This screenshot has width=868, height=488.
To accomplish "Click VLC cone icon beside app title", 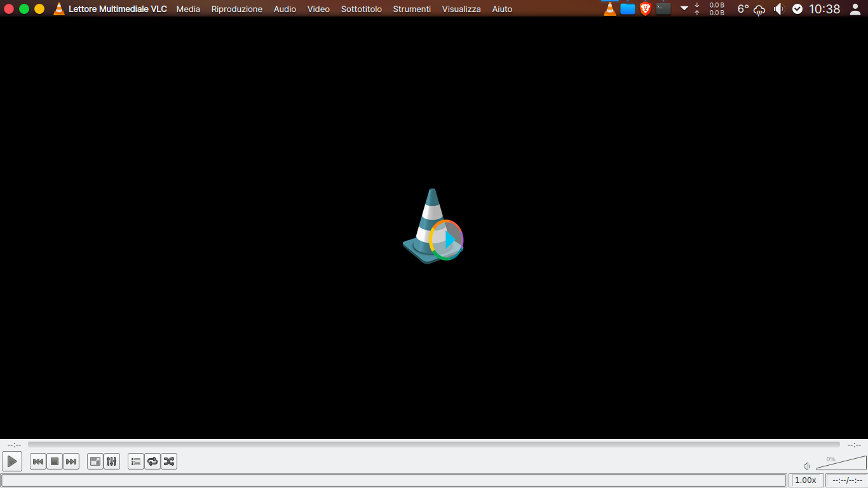I will click(59, 9).
